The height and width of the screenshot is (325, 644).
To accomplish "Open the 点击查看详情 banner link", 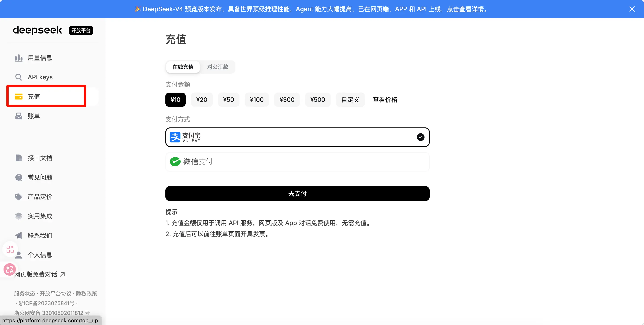I will (x=465, y=9).
